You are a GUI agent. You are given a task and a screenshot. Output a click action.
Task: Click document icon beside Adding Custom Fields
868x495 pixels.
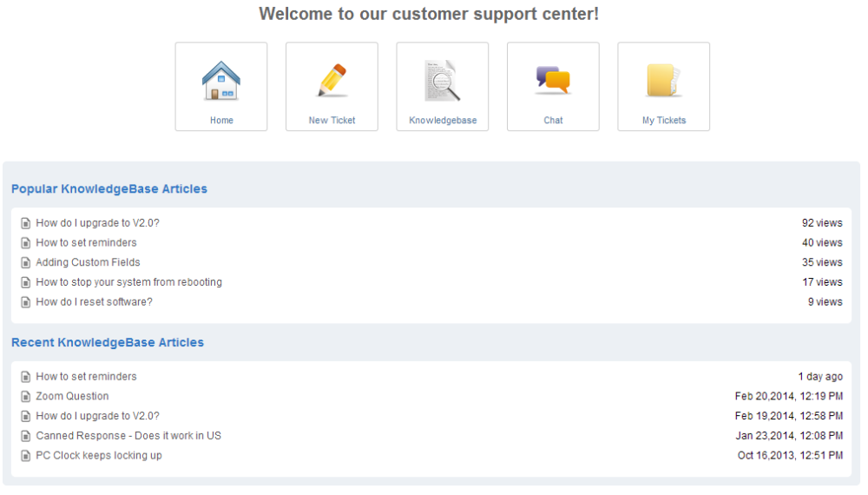point(25,262)
